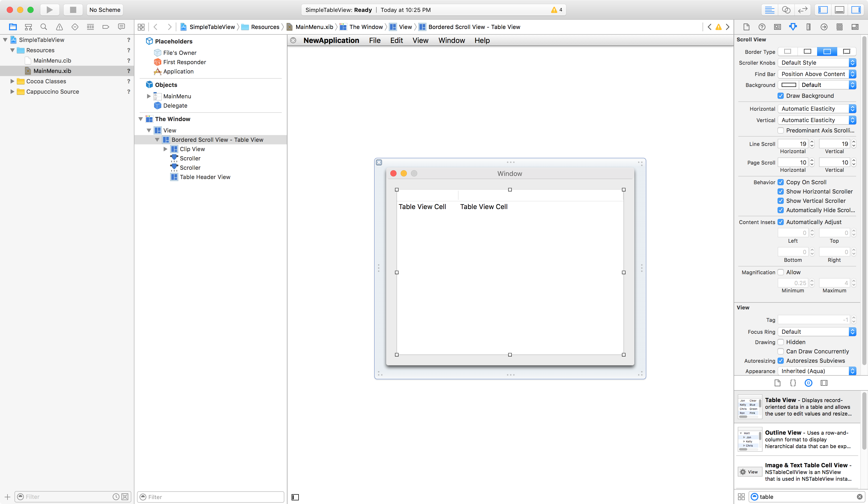Open the View Effects inspector
Viewport: 868px width, 504px height.
(x=855, y=27)
